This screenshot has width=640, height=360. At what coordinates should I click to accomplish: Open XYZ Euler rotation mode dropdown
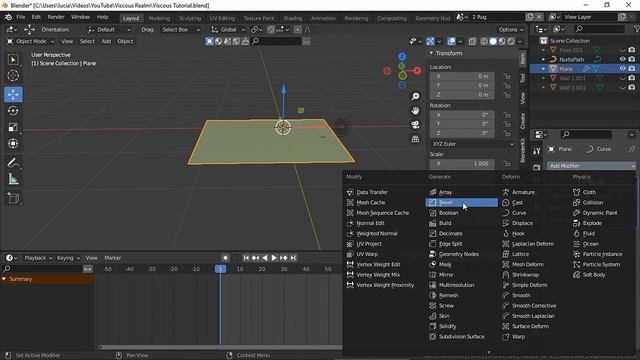click(x=472, y=144)
